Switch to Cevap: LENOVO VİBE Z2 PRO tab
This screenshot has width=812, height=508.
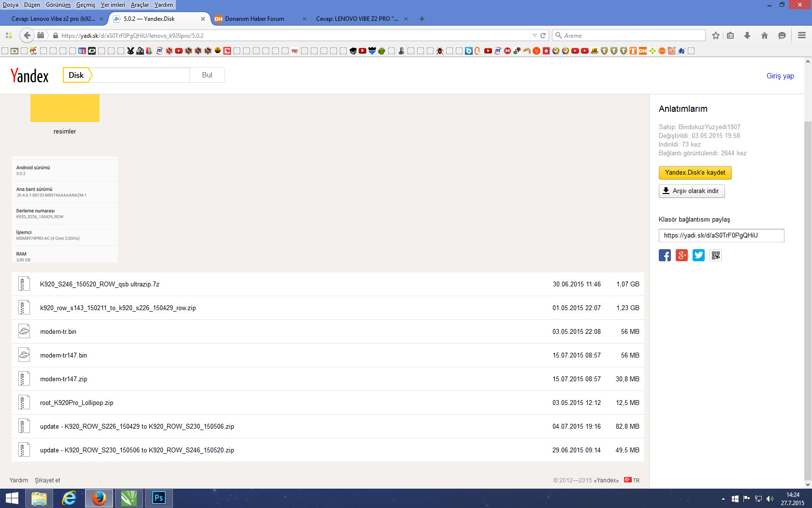point(362,19)
